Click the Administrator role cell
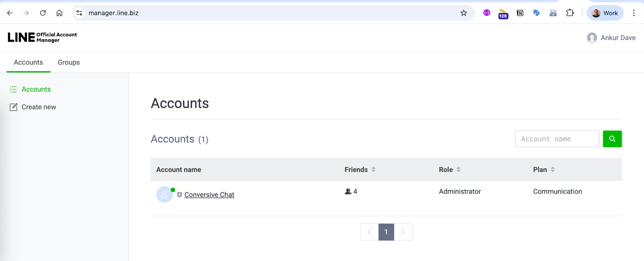644x261 pixels. point(460,191)
